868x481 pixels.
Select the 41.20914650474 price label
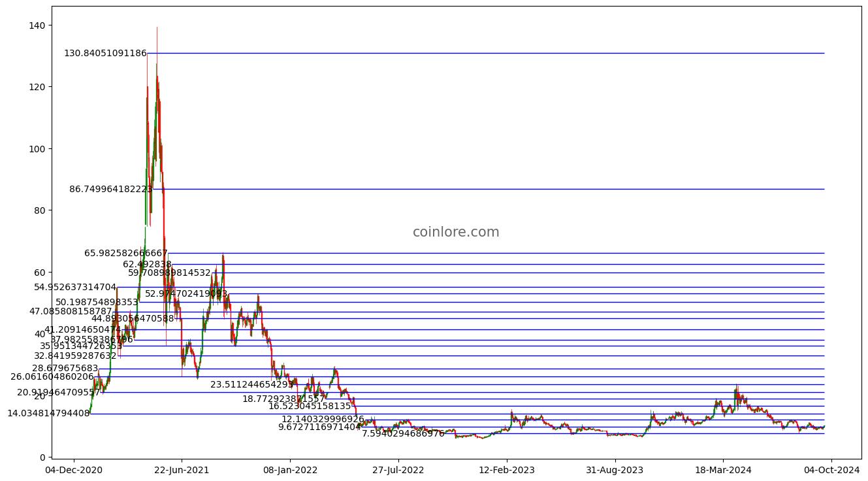tap(83, 329)
